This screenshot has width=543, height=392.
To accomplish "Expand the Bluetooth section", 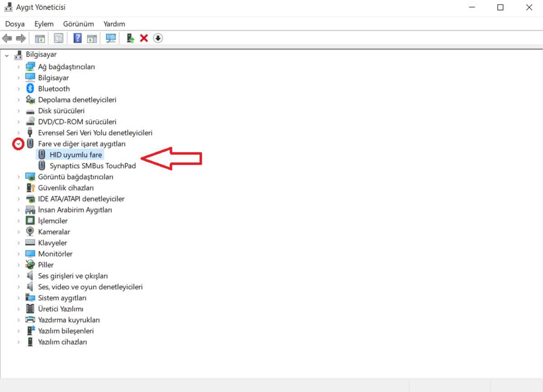I will pos(18,88).
